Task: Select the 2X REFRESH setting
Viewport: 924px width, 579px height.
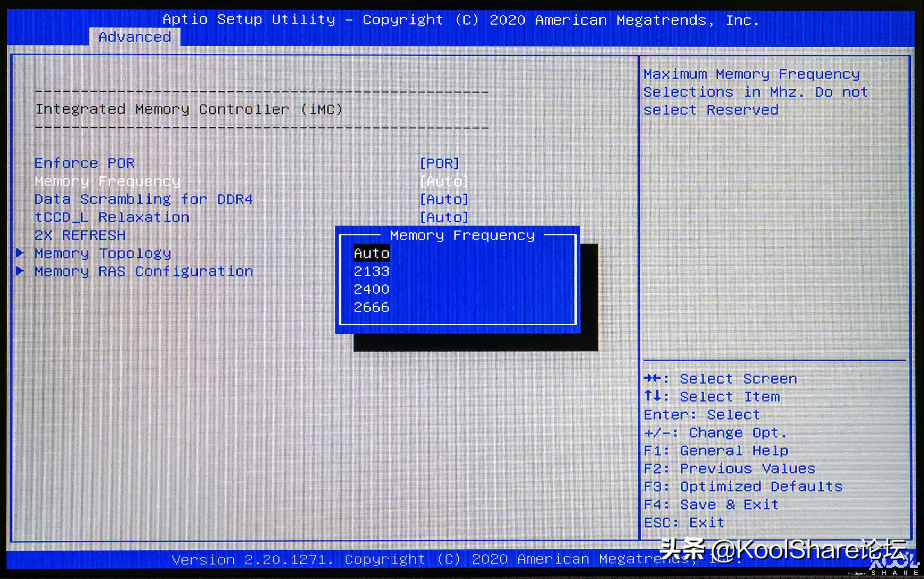Action: [80, 236]
